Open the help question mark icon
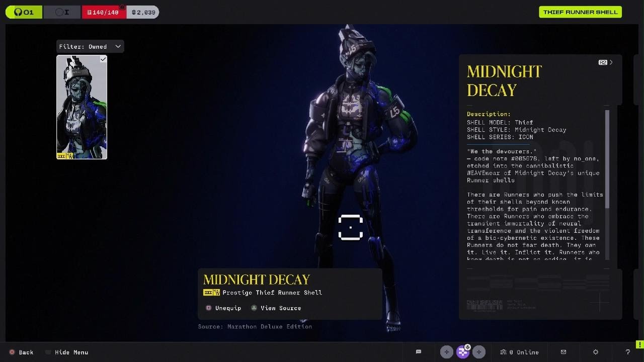 627,352
